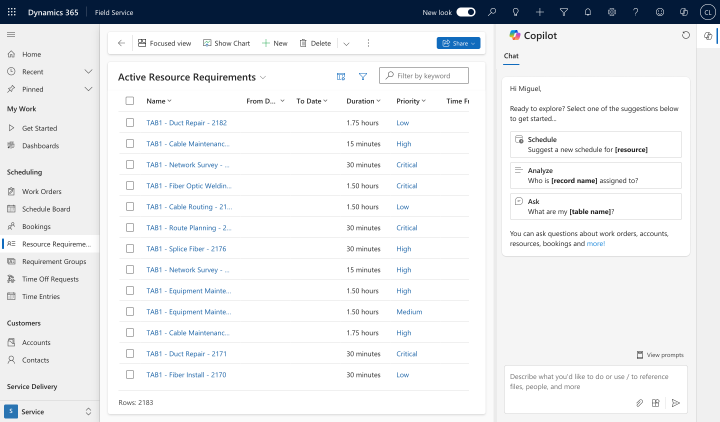Refresh the Copilot chat with the reset icon
The width and height of the screenshot is (720, 422).
[686, 35]
